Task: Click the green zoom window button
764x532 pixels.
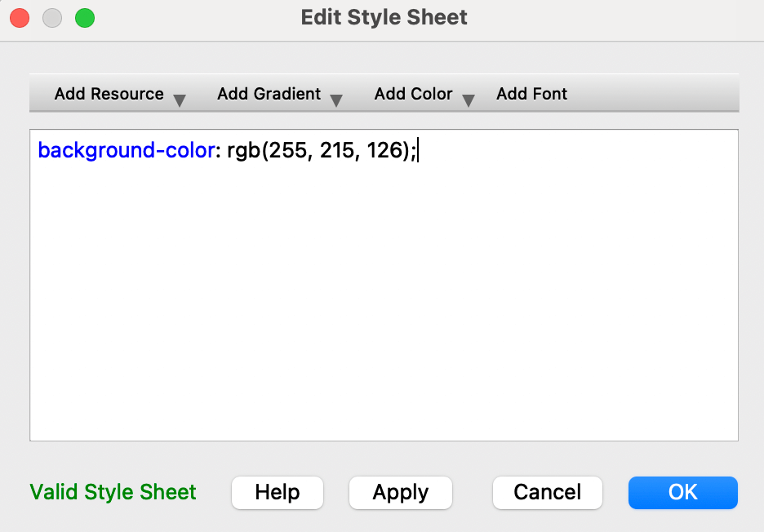Action: tap(85, 18)
